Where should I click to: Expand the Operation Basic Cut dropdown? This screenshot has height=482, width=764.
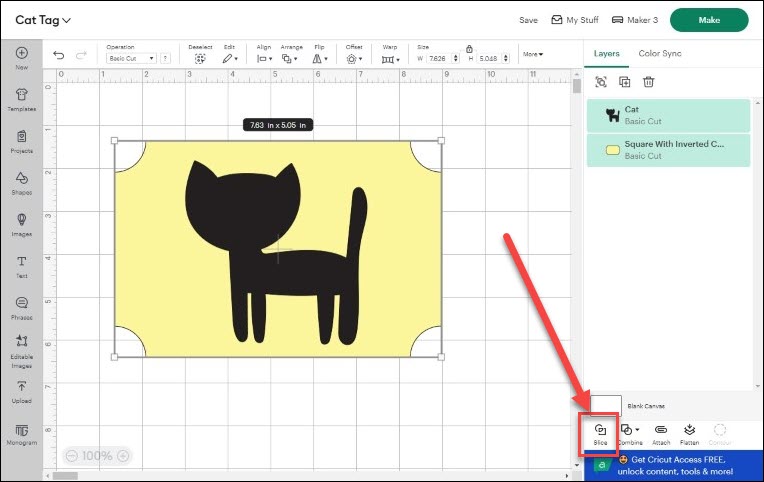click(x=131, y=59)
